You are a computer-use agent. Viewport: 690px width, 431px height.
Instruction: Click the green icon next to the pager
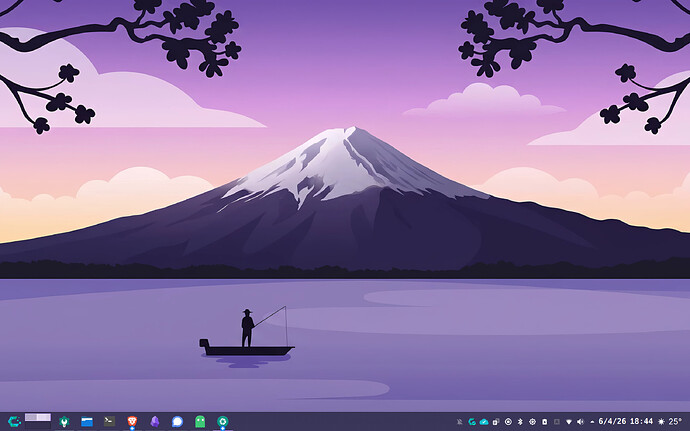pos(64,422)
